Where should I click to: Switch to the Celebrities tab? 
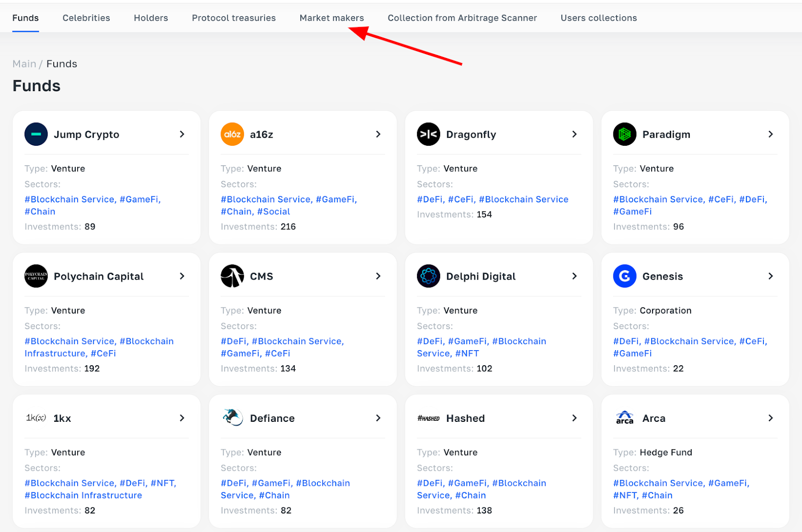coord(86,18)
